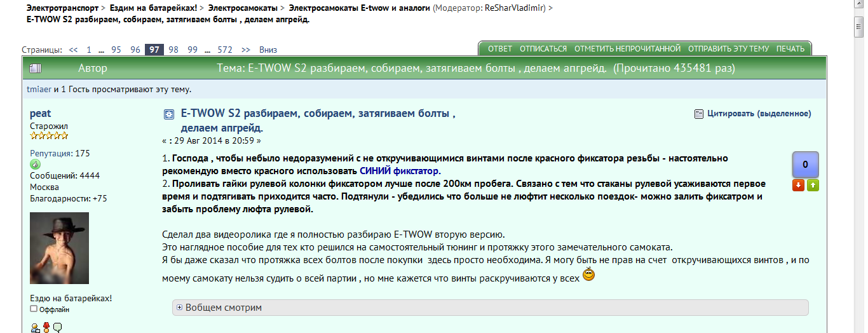
Task: Click 'Цитировать (выделенное)' quote link
Action: (759, 114)
